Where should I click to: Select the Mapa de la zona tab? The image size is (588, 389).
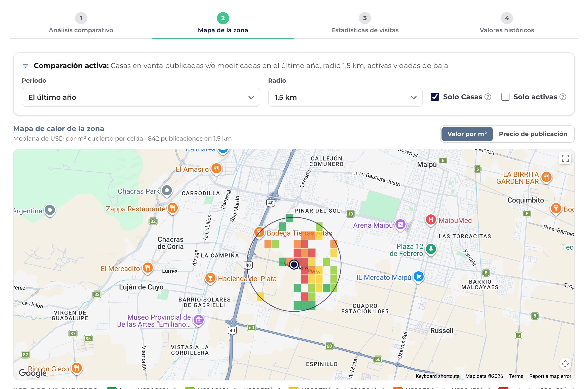click(223, 23)
